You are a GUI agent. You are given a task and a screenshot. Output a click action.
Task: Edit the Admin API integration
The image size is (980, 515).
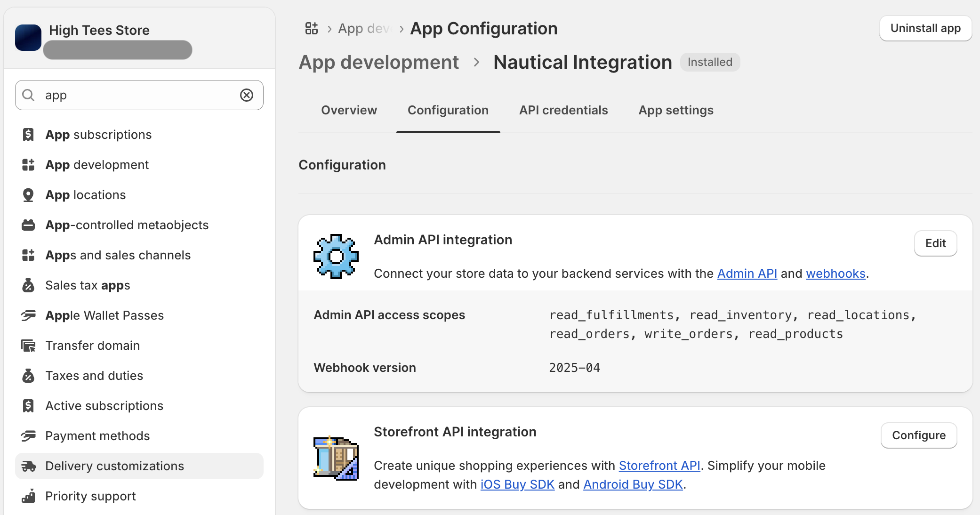pyautogui.click(x=935, y=243)
